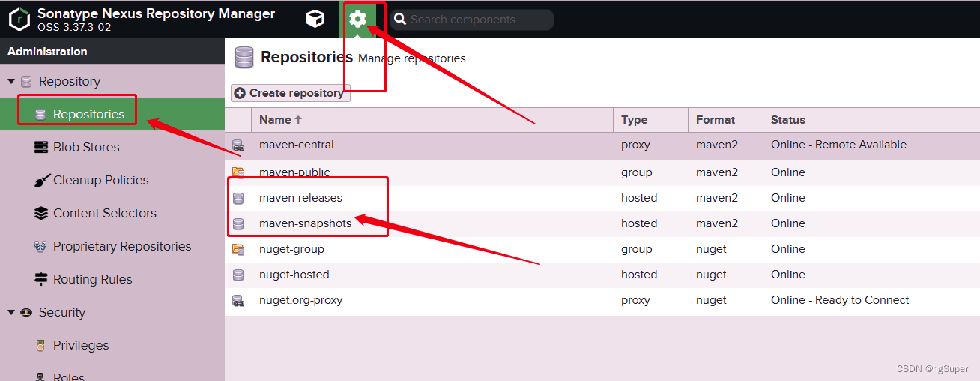
Task: Click the Cleanup Policies broom icon
Action: (x=41, y=180)
